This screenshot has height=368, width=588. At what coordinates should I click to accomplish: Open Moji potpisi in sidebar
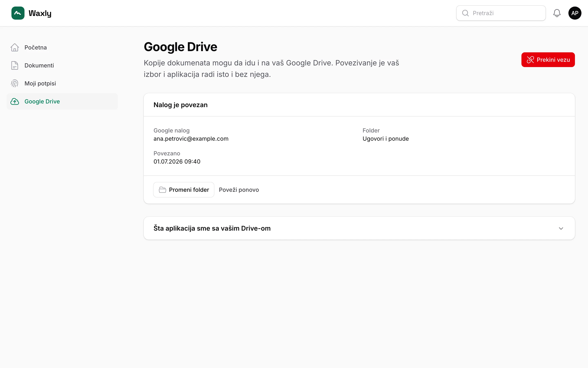point(62,83)
